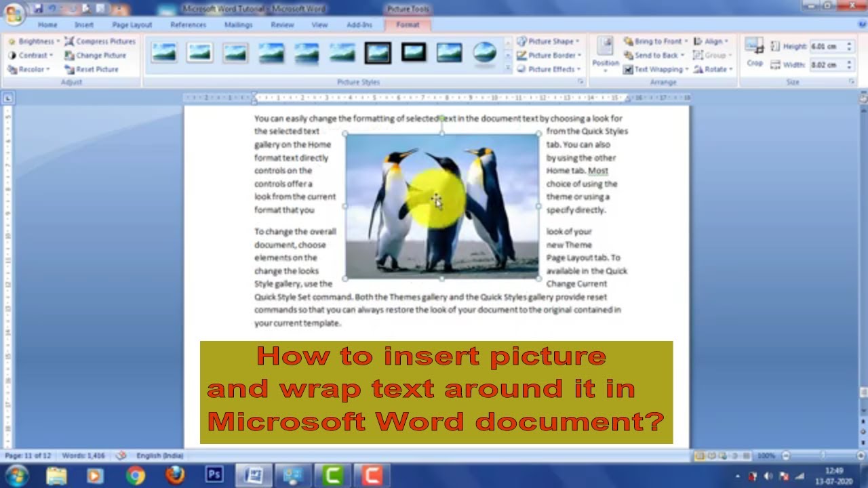Click the Height spinner arrows
This screenshot has height=488, width=868.
point(849,46)
